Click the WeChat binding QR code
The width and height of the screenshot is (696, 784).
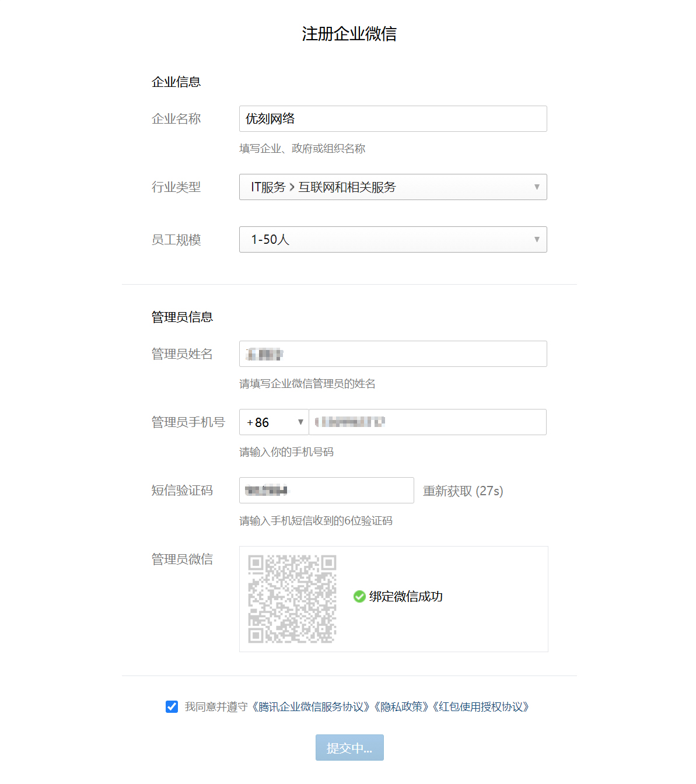292,598
